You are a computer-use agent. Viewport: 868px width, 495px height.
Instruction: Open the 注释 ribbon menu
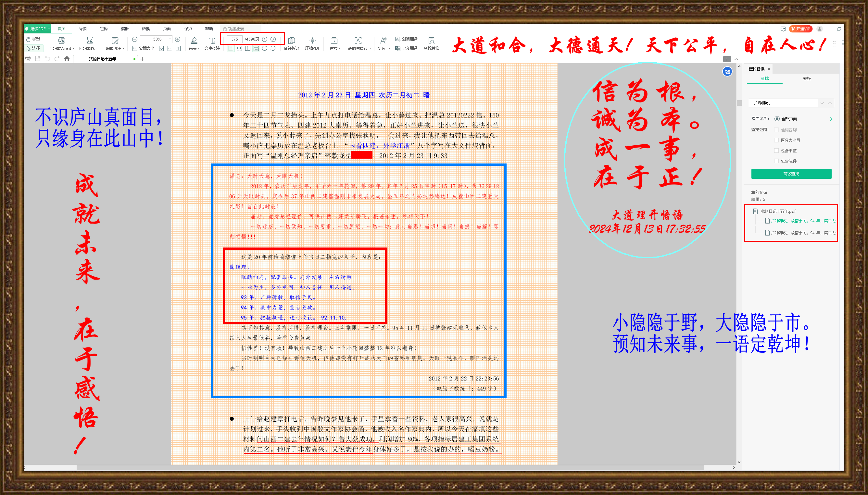pyautogui.click(x=104, y=29)
